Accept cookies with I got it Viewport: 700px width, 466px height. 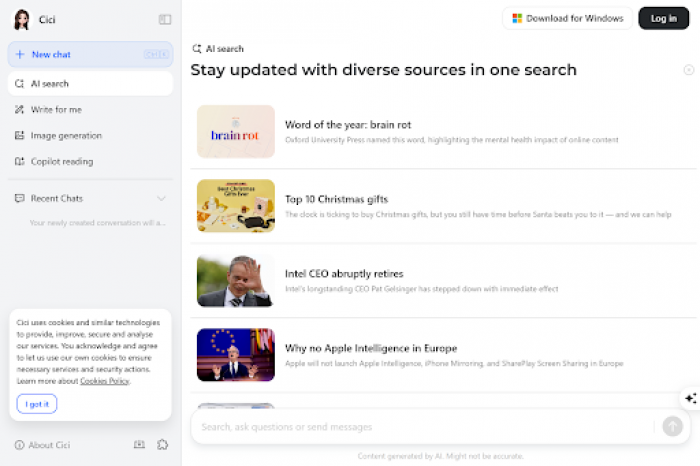tap(37, 403)
